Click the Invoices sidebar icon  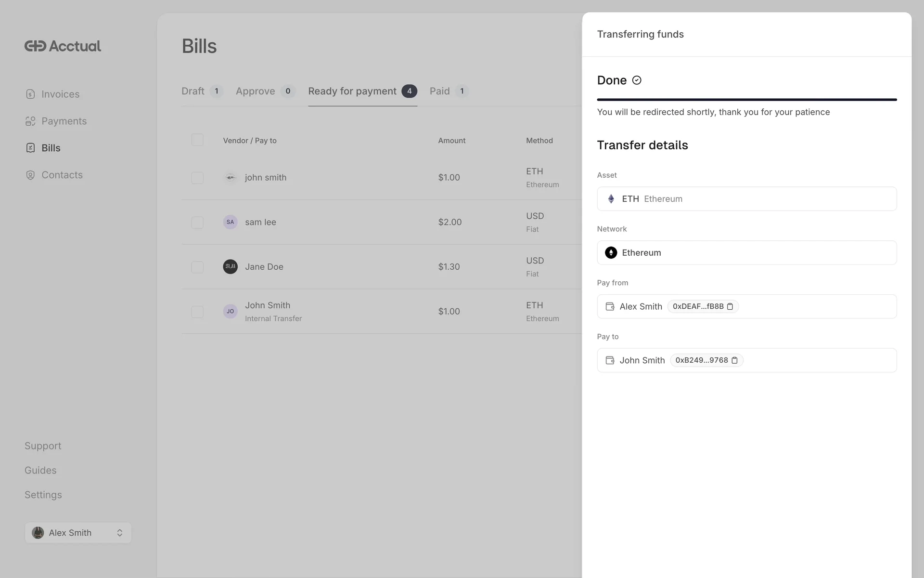pos(30,94)
